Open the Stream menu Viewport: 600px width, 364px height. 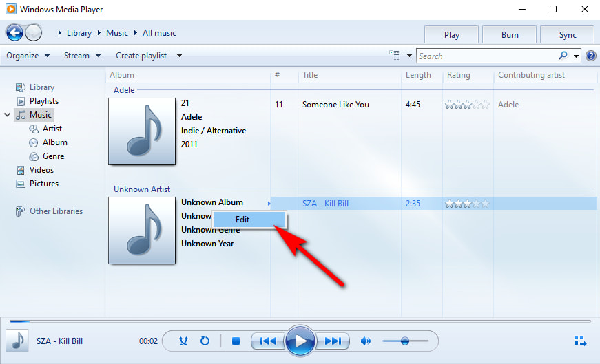coord(82,56)
